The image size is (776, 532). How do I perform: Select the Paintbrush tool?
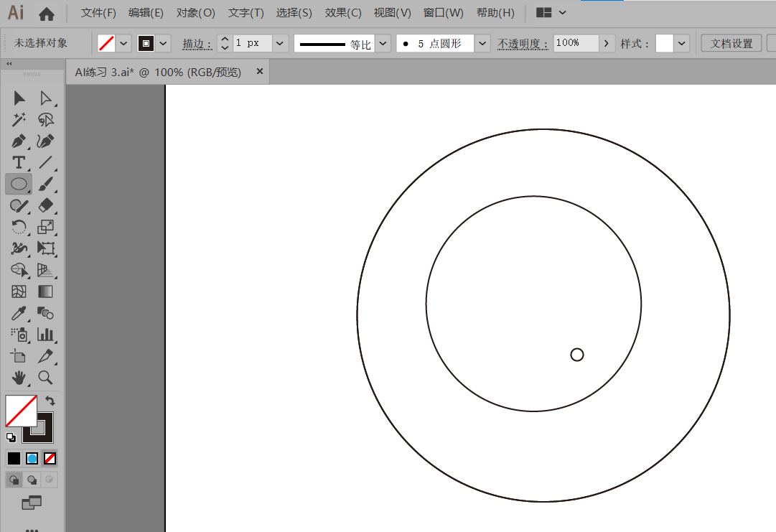tap(45, 184)
